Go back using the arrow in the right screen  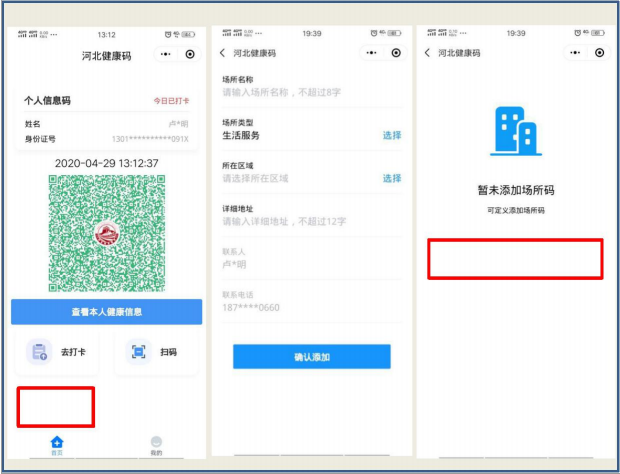[427, 53]
